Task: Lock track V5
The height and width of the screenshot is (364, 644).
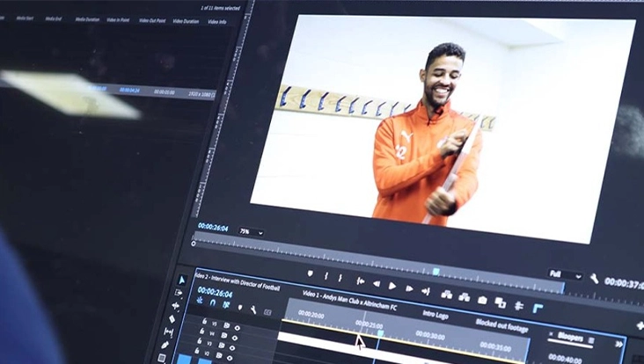Action: click(x=204, y=321)
